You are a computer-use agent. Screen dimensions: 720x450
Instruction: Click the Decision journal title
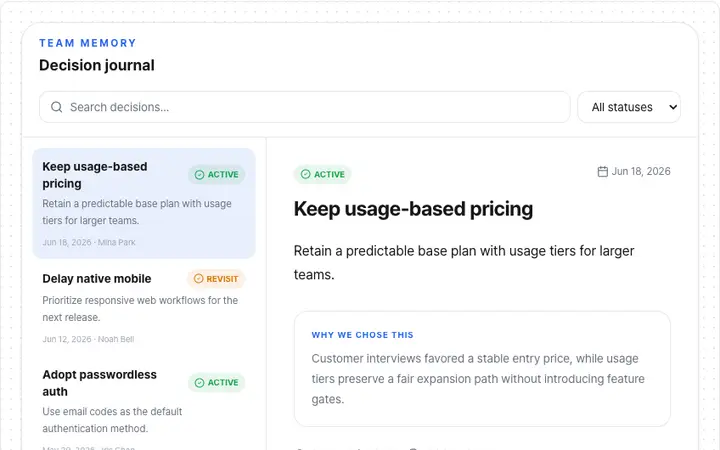pyautogui.click(x=97, y=65)
